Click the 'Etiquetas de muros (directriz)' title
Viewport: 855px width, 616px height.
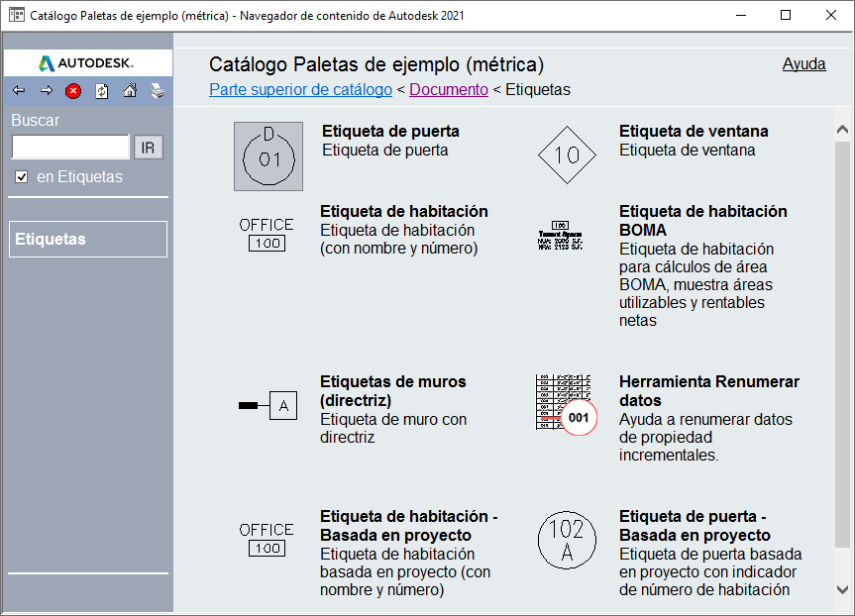click(x=393, y=391)
